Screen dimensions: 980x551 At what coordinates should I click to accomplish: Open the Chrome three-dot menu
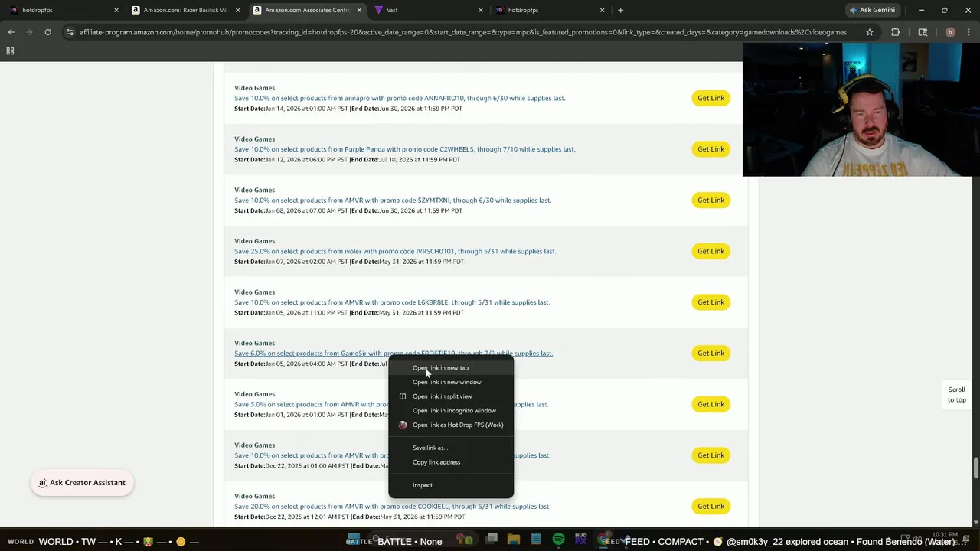969,32
